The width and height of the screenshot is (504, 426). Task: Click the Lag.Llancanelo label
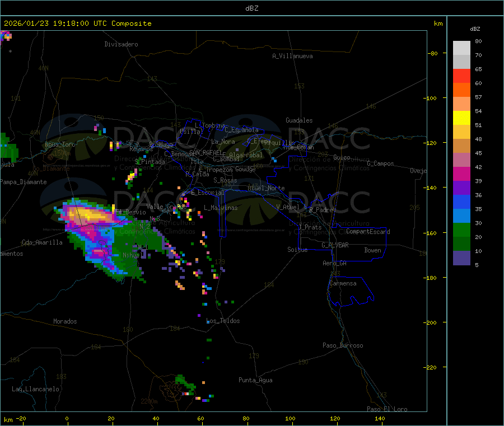(36, 389)
